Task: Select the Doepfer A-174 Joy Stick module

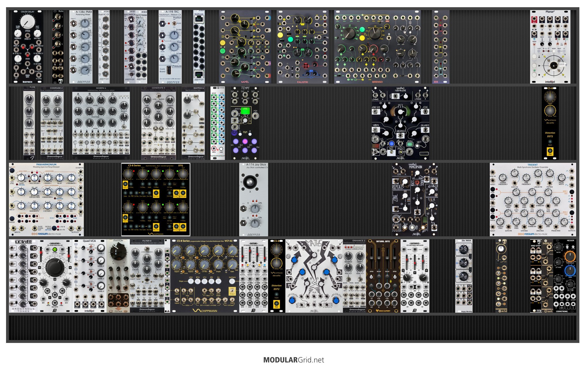Action: 254,199
